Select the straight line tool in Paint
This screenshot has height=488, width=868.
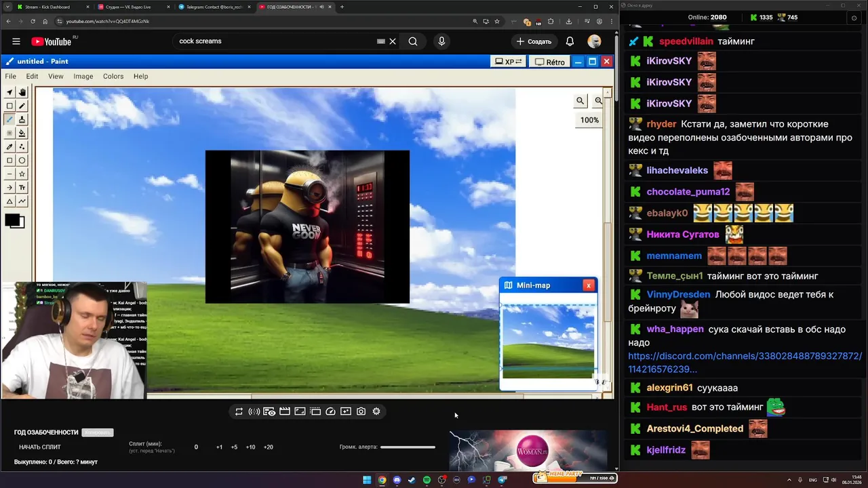[9, 174]
